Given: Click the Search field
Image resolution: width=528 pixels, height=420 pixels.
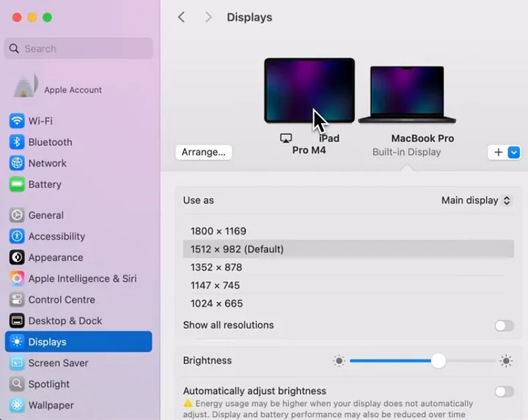Looking at the screenshot, I should tap(78, 48).
